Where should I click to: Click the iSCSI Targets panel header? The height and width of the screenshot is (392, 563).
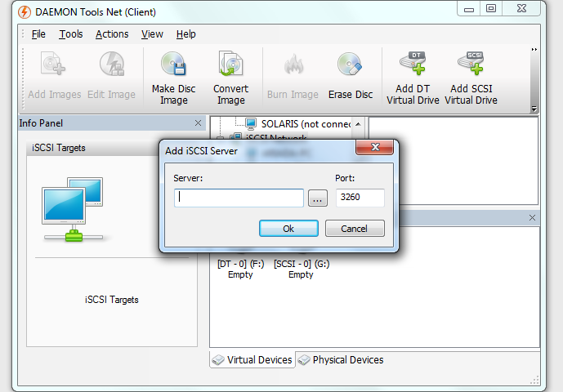pos(93,148)
